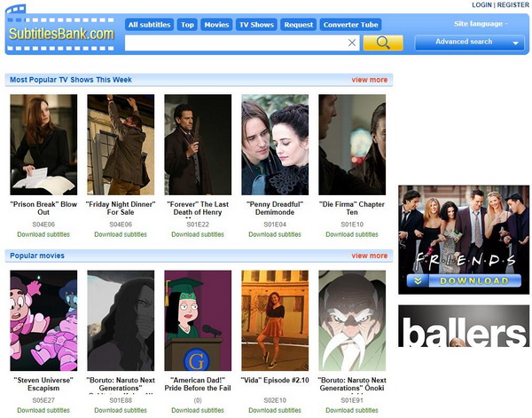
Task: Open the Boruto S01E88 poster thumbnail
Action: pyautogui.click(x=121, y=320)
